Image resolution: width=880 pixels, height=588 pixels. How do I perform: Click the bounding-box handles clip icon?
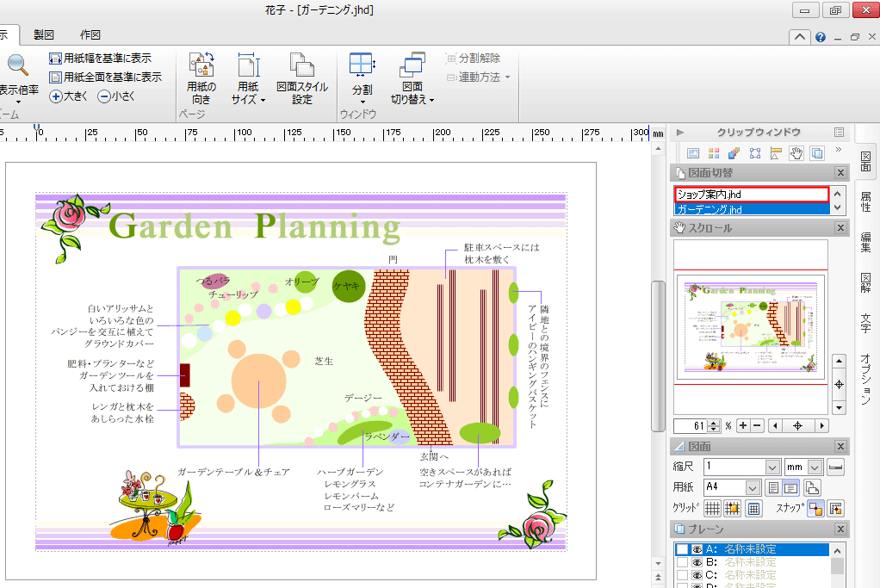point(755,152)
